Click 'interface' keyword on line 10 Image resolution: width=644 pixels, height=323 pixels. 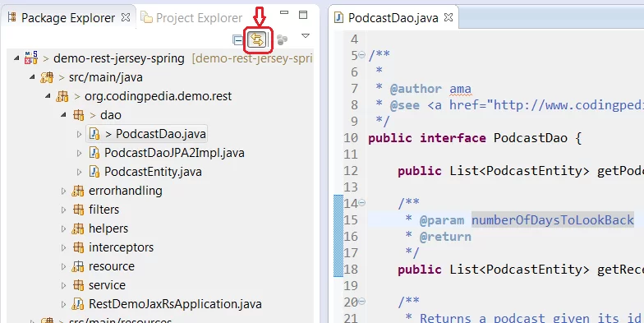pos(453,138)
